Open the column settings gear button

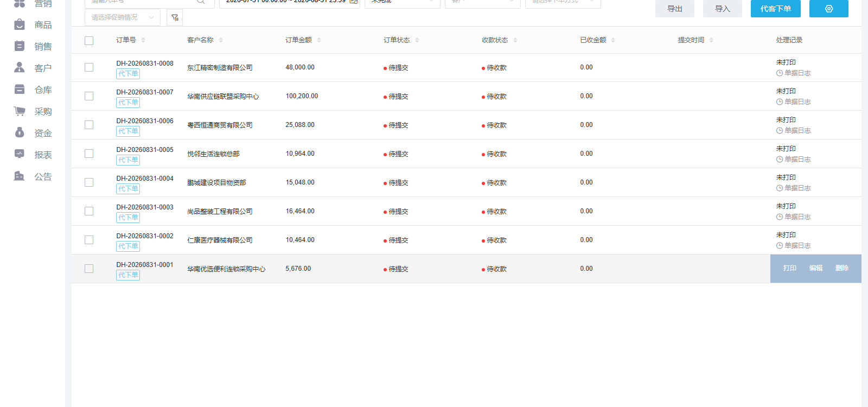828,9
